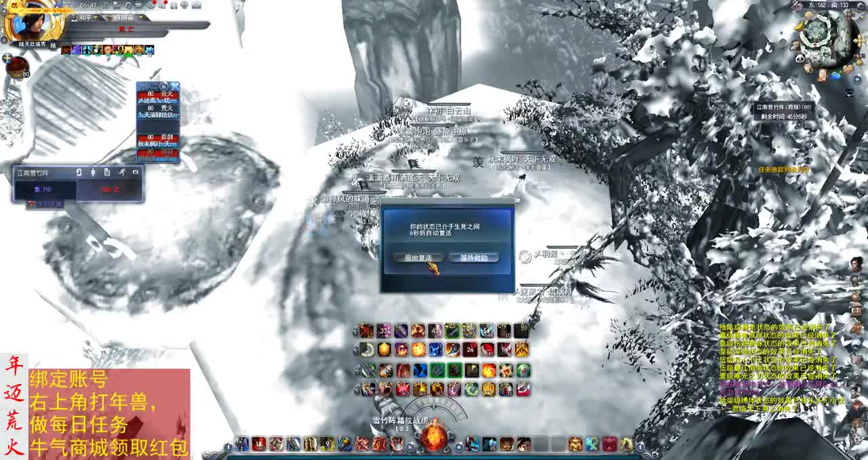Click the red cube icon on the bottom bar

pos(610,444)
